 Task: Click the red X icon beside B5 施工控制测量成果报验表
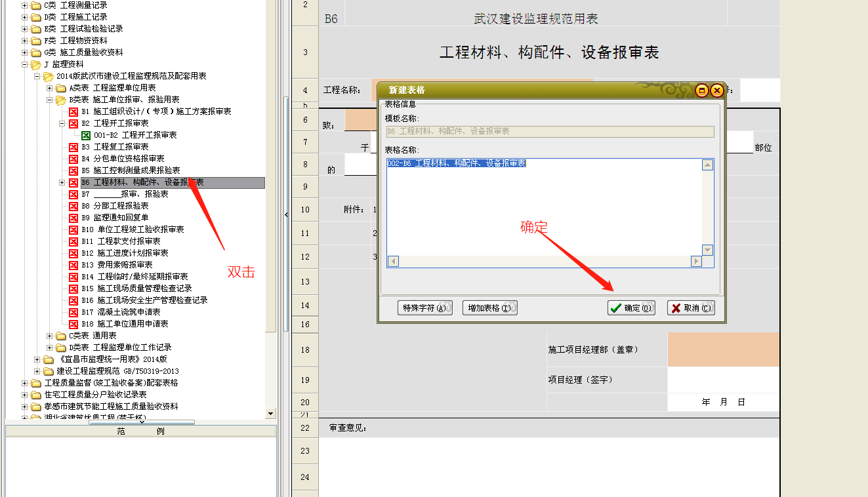73,170
